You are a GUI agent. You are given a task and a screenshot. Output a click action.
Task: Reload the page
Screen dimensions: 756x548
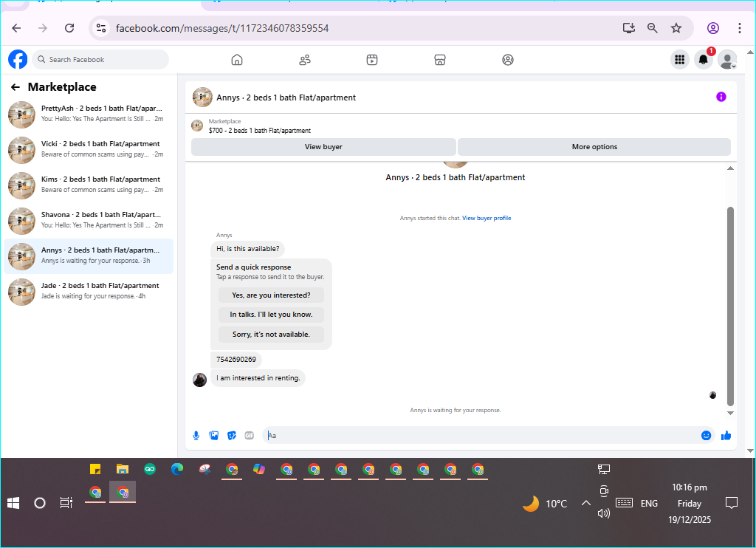(x=69, y=28)
